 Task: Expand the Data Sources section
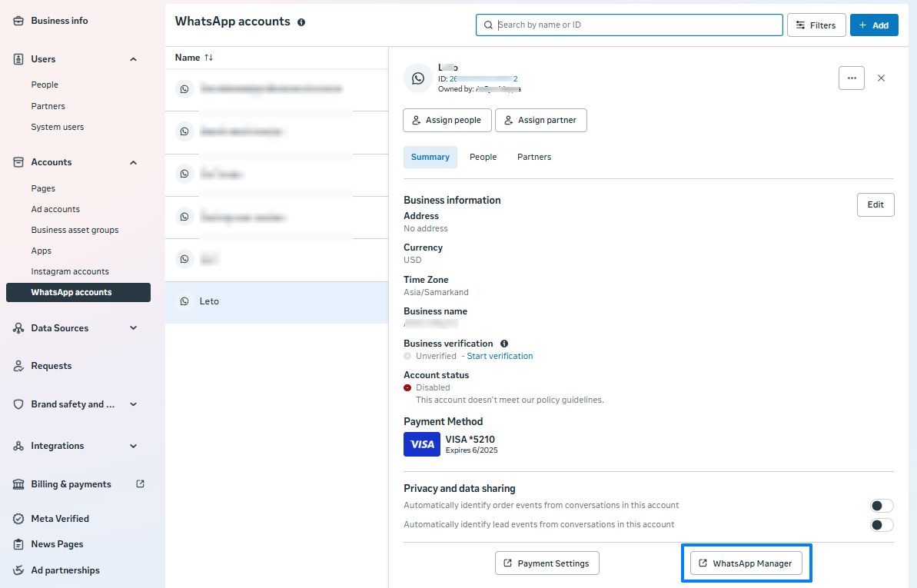(133, 328)
